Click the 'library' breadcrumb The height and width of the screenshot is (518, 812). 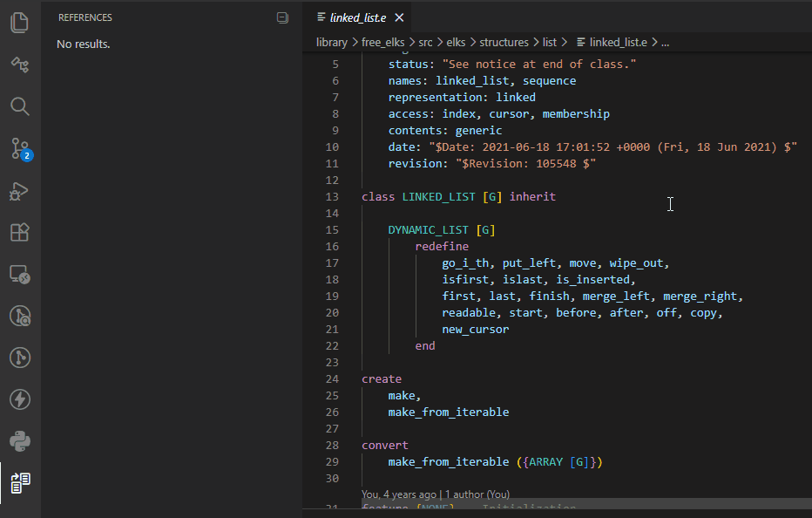(x=331, y=42)
